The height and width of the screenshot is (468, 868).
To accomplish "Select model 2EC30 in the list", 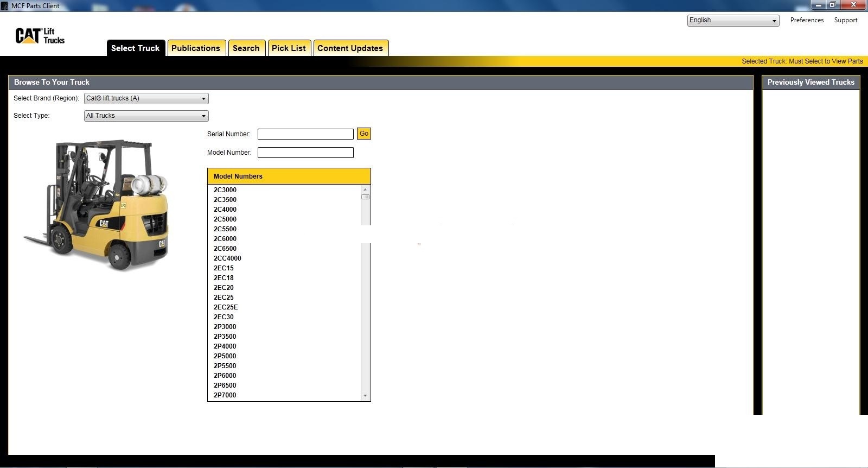I will pyautogui.click(x=224, y=317).
